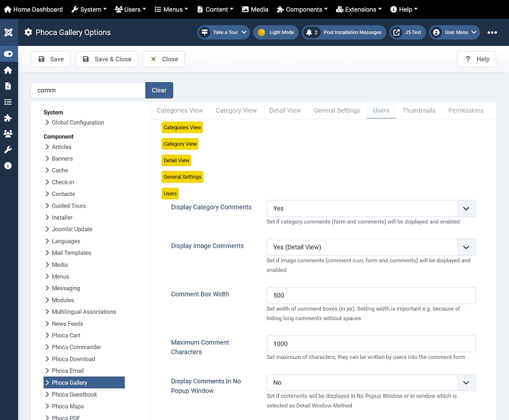Open Display Image Comments dropdown
This screenshot has height=420, width=509.
[x=370, y=248]
